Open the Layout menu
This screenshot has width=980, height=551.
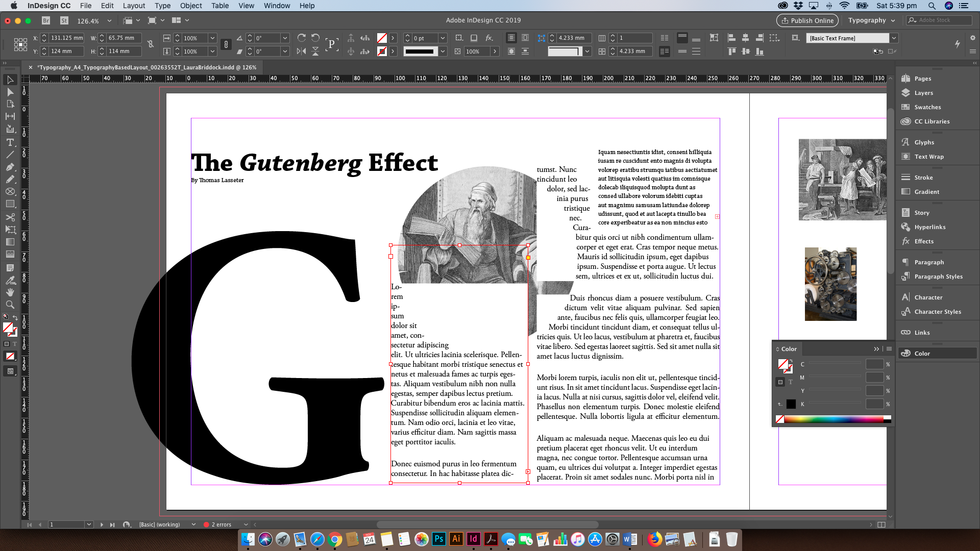point(134,6)
